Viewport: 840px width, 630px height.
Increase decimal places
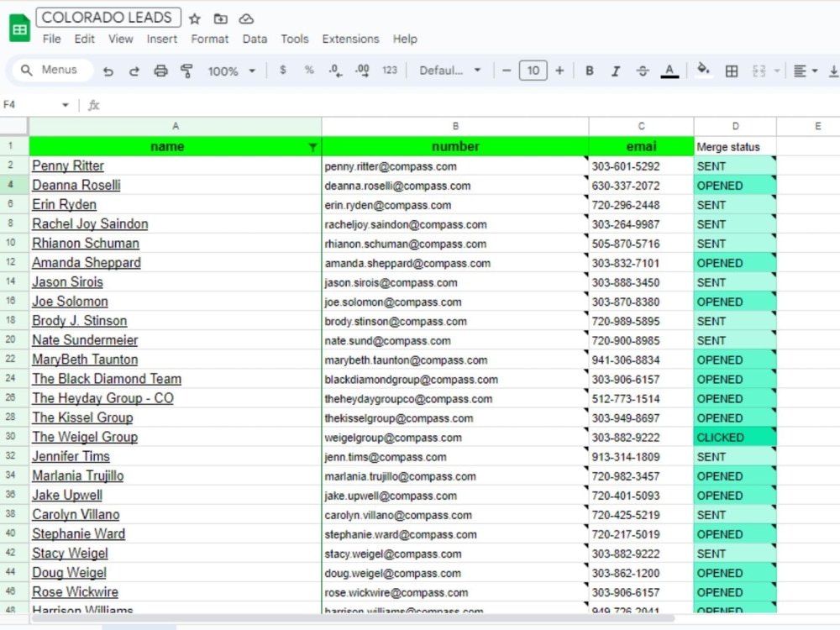[x=363, y=71]
